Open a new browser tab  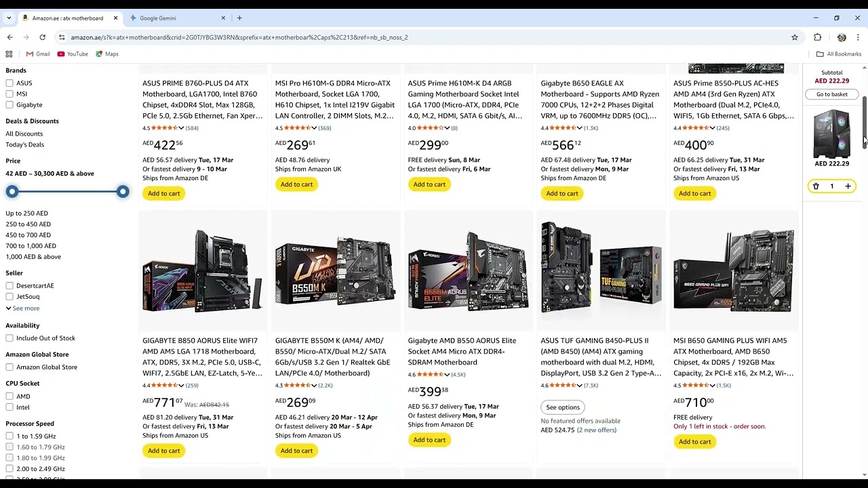[239, 18]
